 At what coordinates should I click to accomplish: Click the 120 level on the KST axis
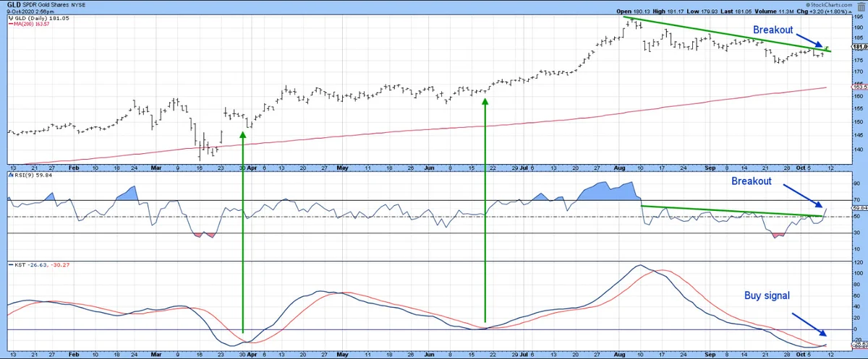[859, 264]
